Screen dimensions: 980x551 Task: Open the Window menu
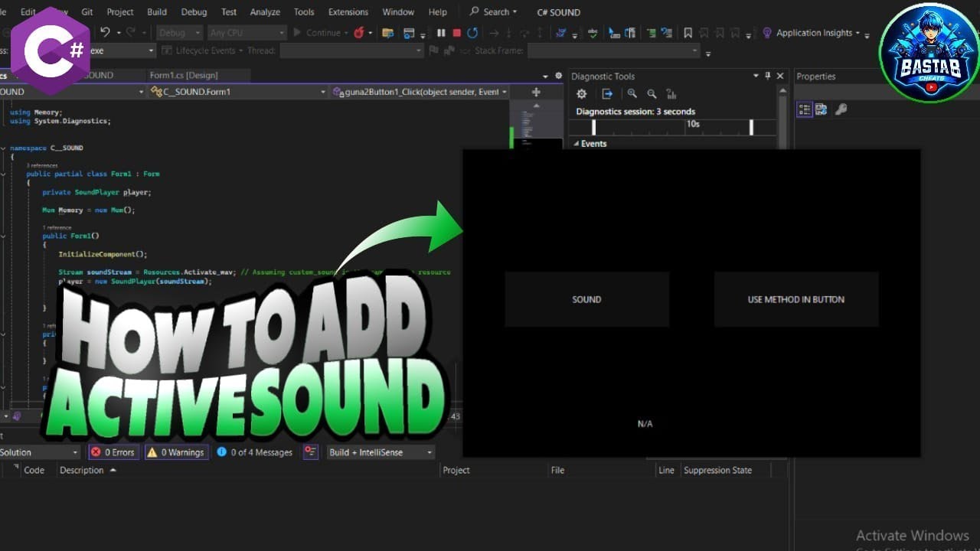tap(398, 11)
